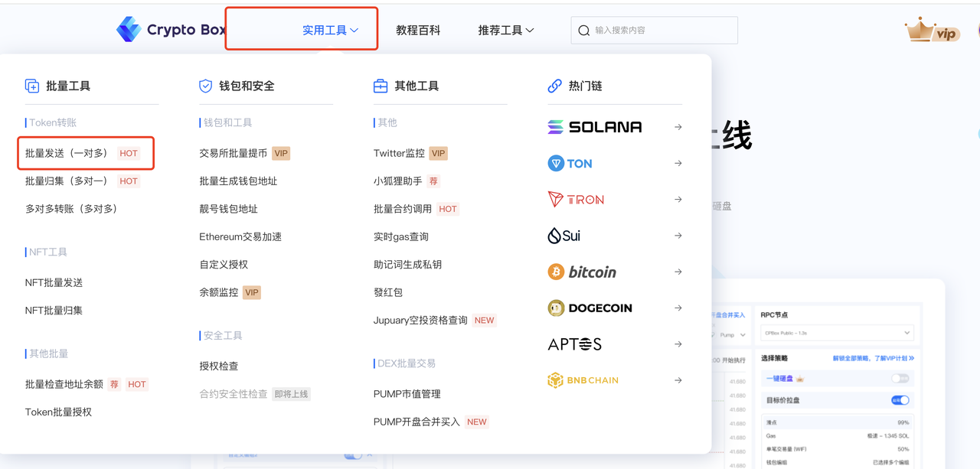Open 助记词生成私钥

click(x=407, y=265)
